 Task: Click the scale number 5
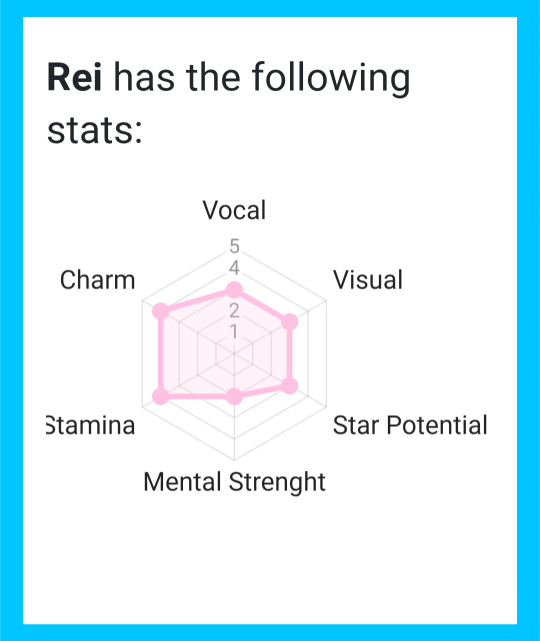tap(234, 246)
